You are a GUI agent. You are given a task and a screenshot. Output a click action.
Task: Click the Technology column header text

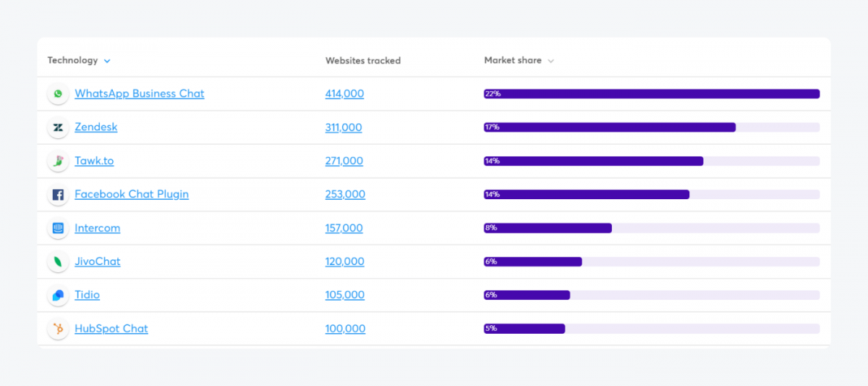[73, 60]
